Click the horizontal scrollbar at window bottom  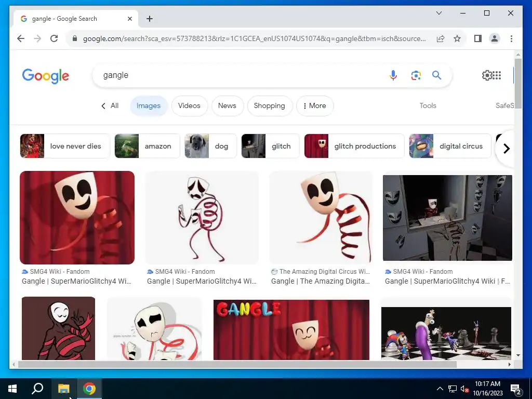237,364
